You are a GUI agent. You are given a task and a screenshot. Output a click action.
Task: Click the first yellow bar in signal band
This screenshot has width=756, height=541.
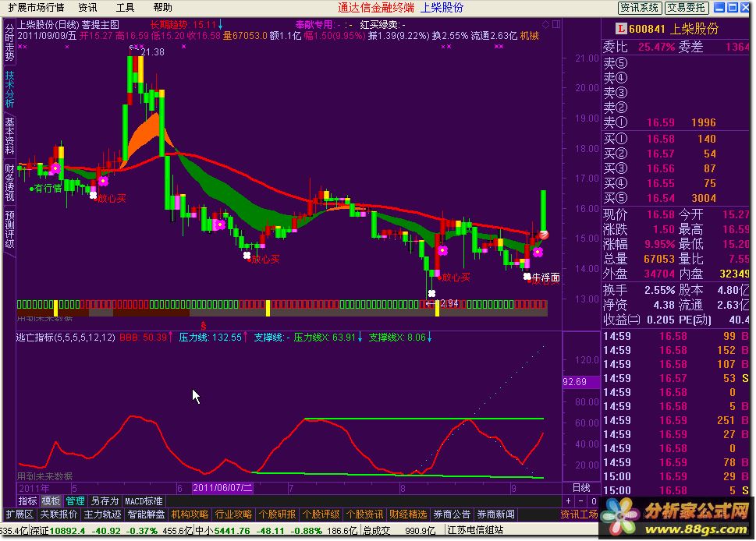(55, 308)
